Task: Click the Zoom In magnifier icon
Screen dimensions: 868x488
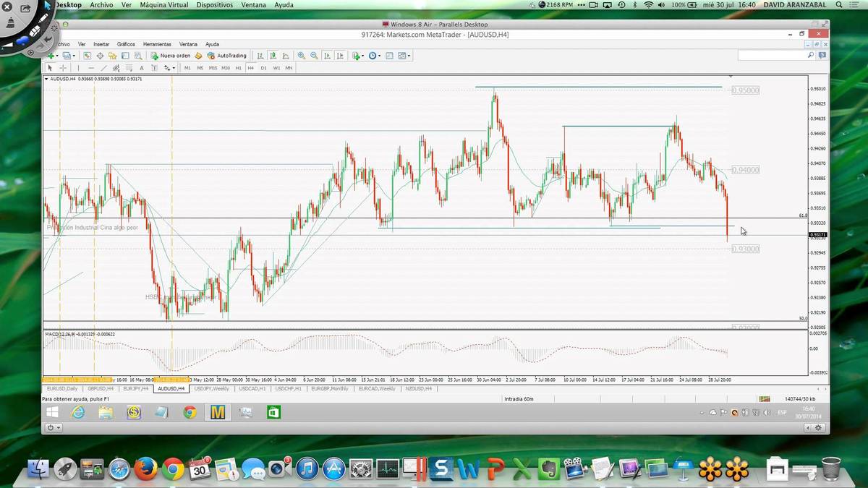Action: (302, 56)
